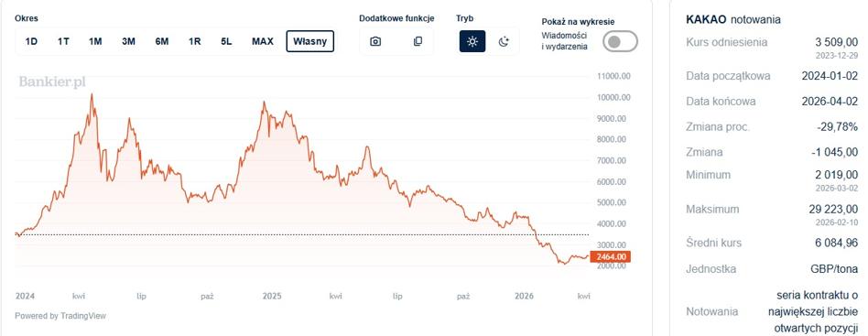Click the 2464.00 current price label
Image resolution: width=868 pixels, height=336 pixels.
point(611,257)
